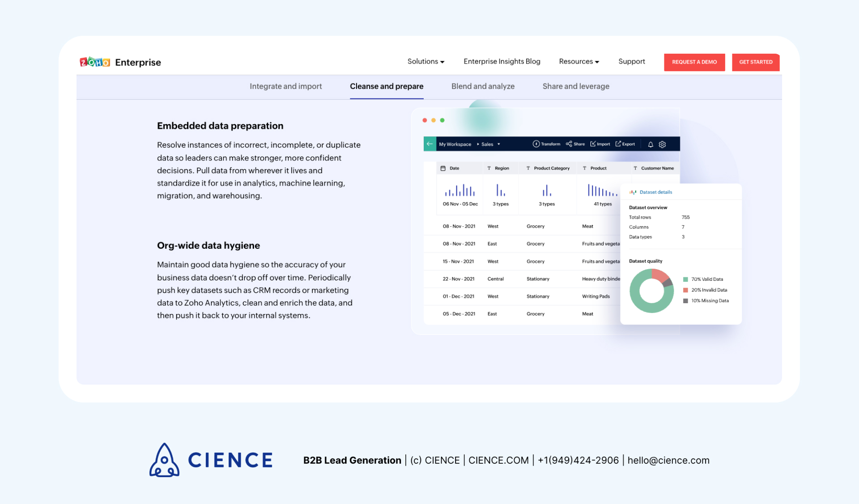This screenshot has width=859, height=504.
Task: Select the 22-Nov-2021 Stationary data row
Action: [515, 279]
